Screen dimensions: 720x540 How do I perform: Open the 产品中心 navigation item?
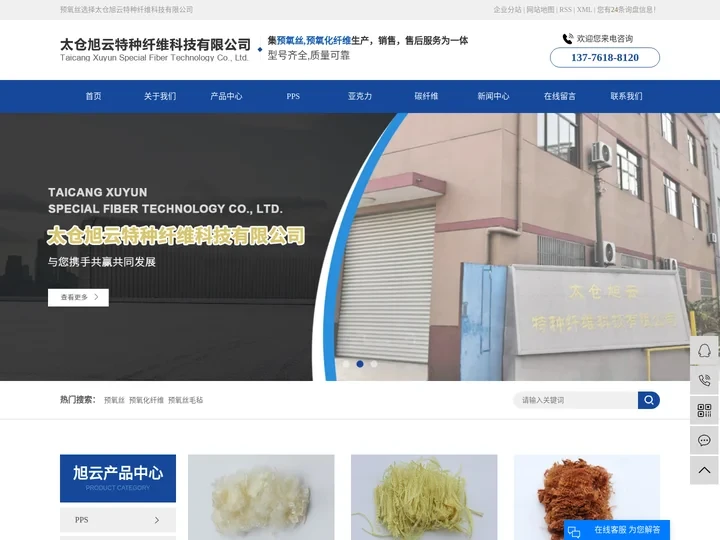(x=226, y=96)
